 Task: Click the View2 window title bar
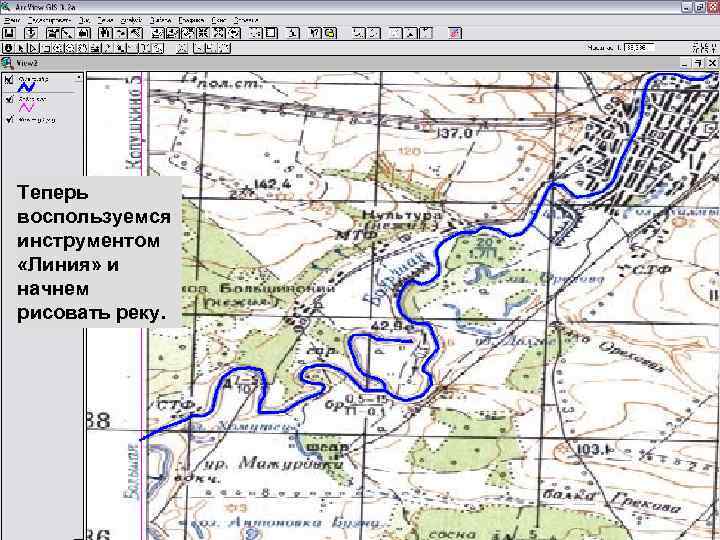pyautogui.click(x=340, y=63)
